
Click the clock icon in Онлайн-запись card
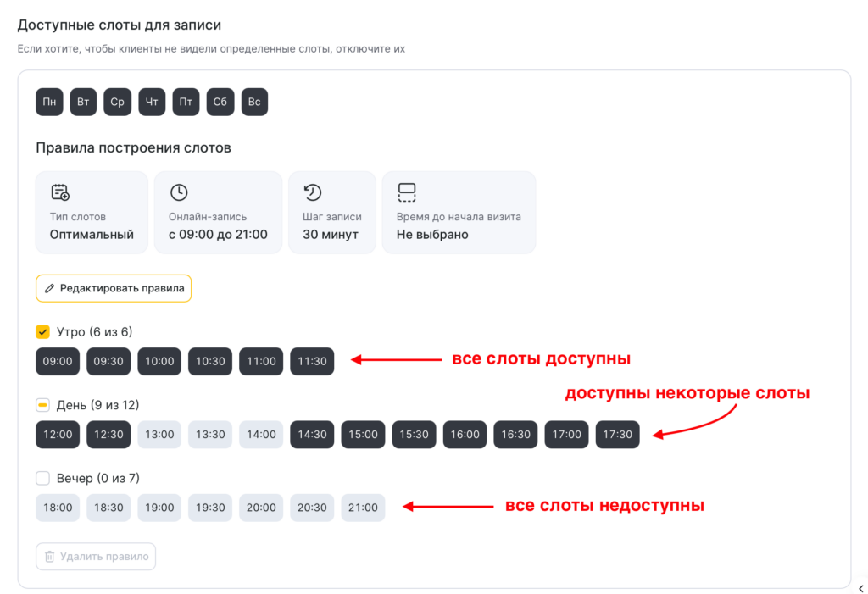point(178,192)
